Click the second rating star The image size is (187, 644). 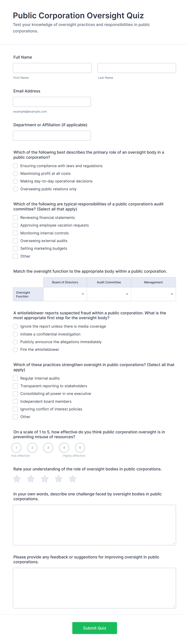[x=31, y=479]
